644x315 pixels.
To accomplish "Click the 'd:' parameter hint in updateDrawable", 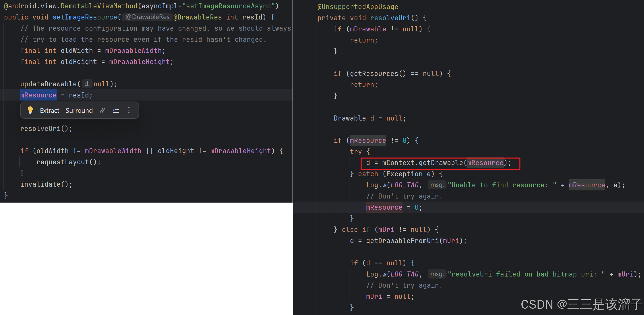I will coord(87,84).
